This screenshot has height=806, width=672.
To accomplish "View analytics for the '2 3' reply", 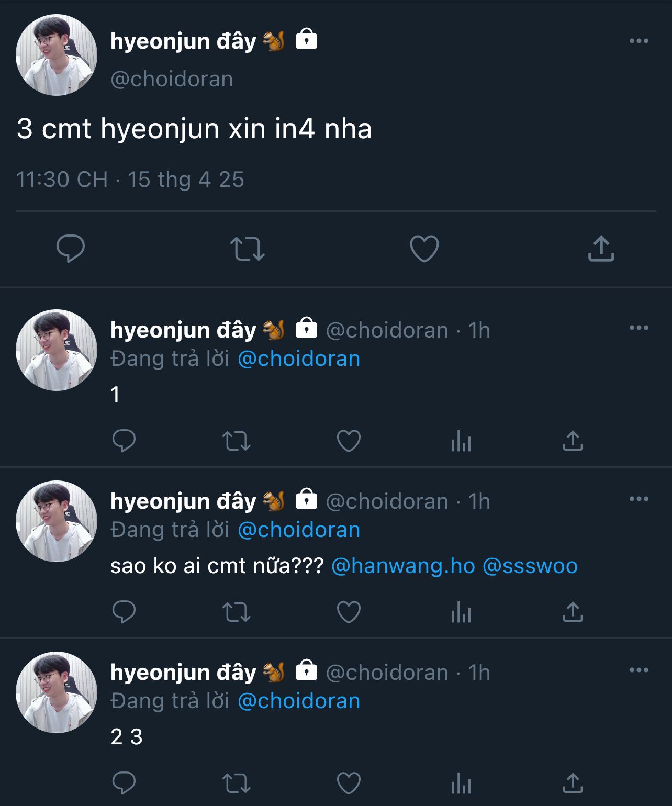I will [x=461, y=783].
